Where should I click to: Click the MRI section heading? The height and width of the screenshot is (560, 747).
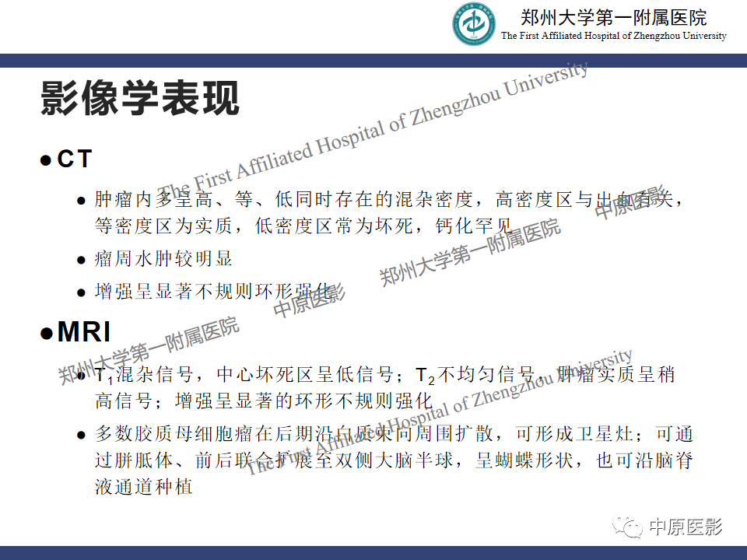(84, 331)
